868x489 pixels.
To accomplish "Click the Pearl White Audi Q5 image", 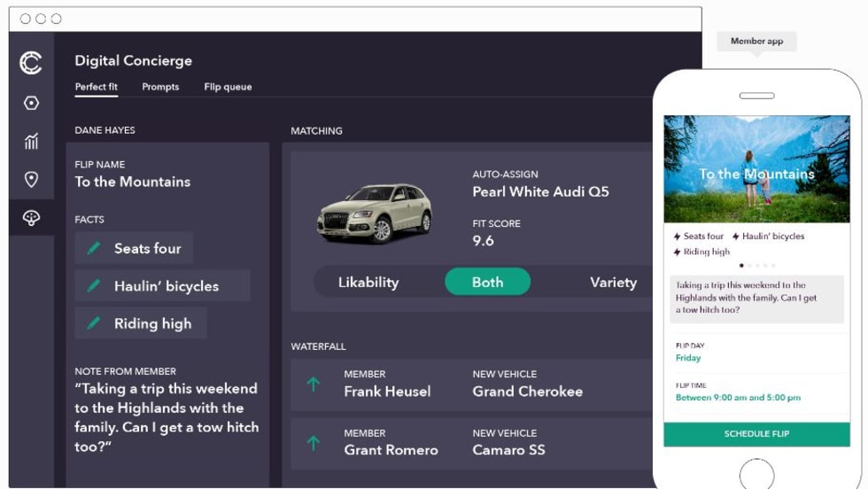I will [375, 213].
